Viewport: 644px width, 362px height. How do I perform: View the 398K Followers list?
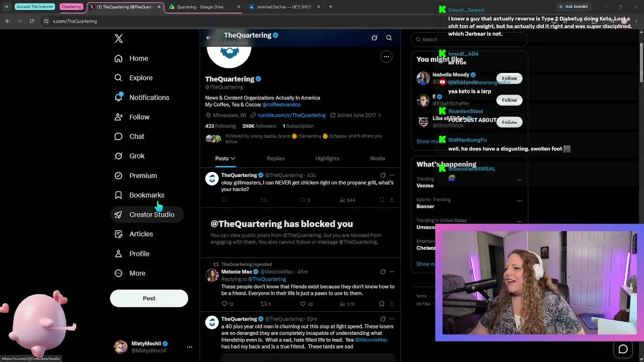click(259, 126)
